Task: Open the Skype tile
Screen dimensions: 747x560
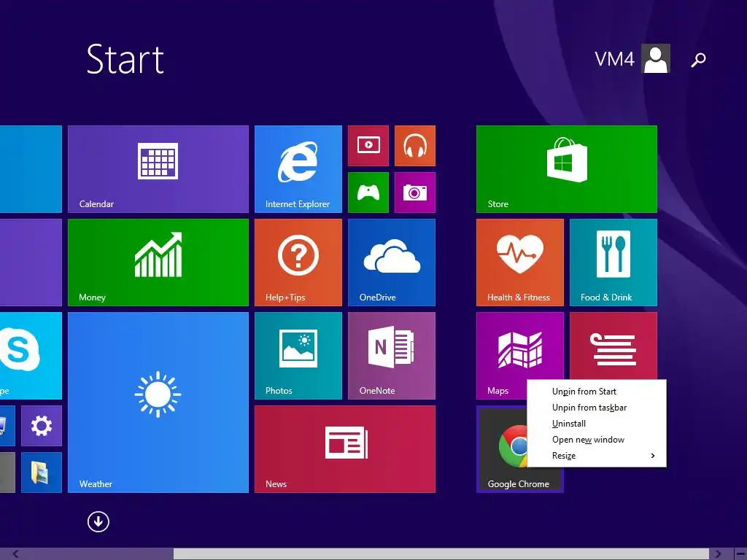Action: (x=31, y=356)
